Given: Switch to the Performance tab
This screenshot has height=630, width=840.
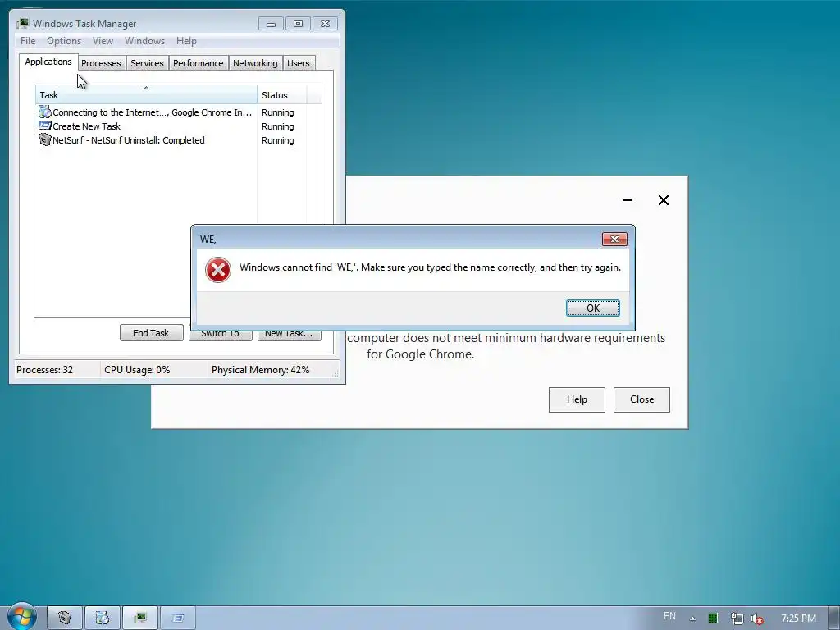Looking at the screenshot, I should point(199,63).
